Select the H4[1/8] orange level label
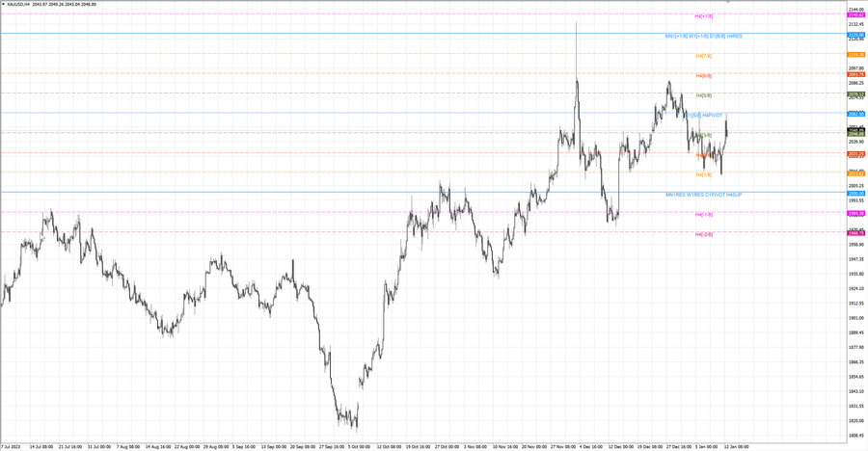 coord(704,174)
